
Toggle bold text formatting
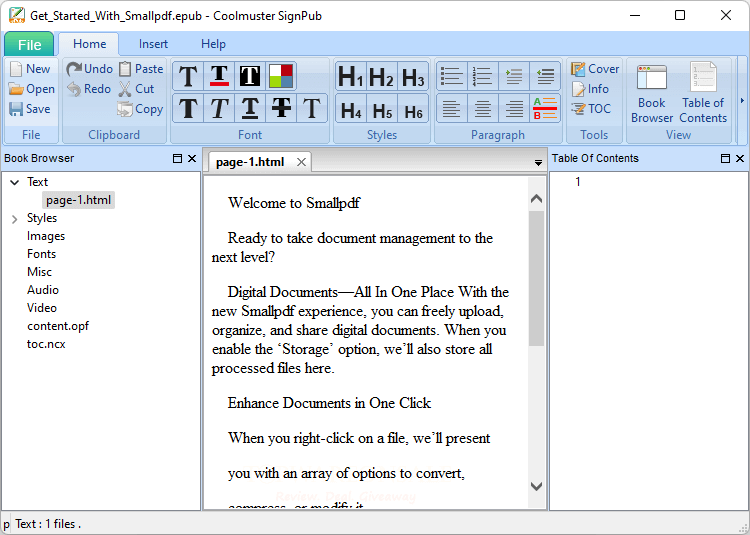[x=188, y=108]
